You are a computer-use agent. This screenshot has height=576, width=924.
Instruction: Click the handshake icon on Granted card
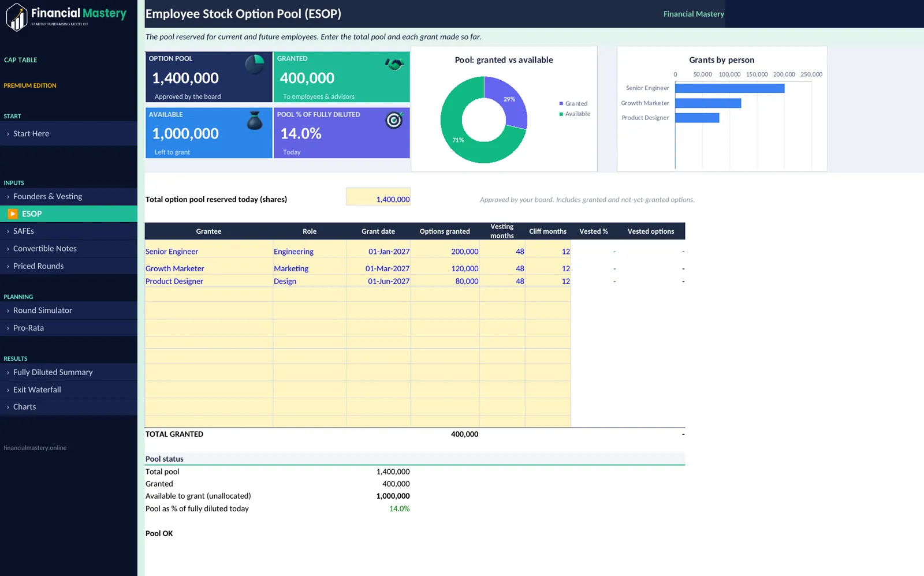(394, 63)
